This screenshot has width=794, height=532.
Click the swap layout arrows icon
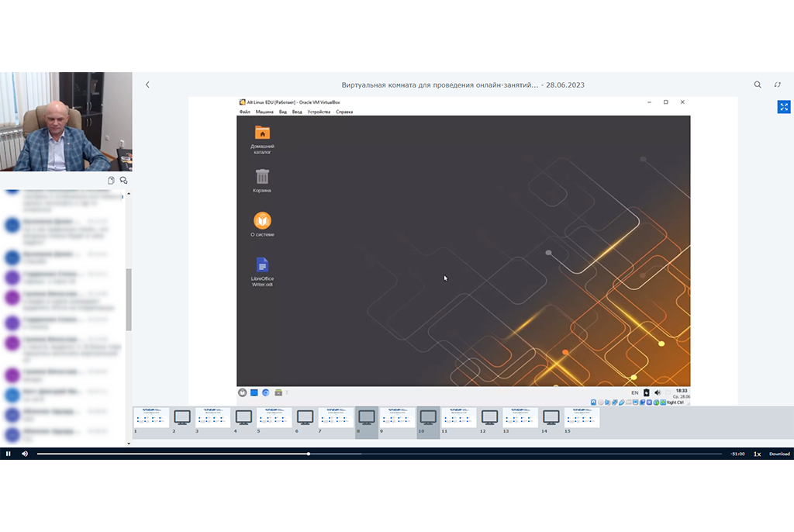777,85
